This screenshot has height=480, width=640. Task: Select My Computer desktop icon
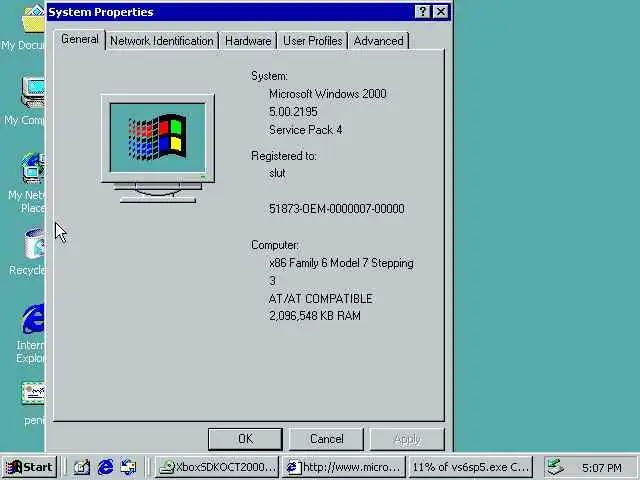coord(24,101)
